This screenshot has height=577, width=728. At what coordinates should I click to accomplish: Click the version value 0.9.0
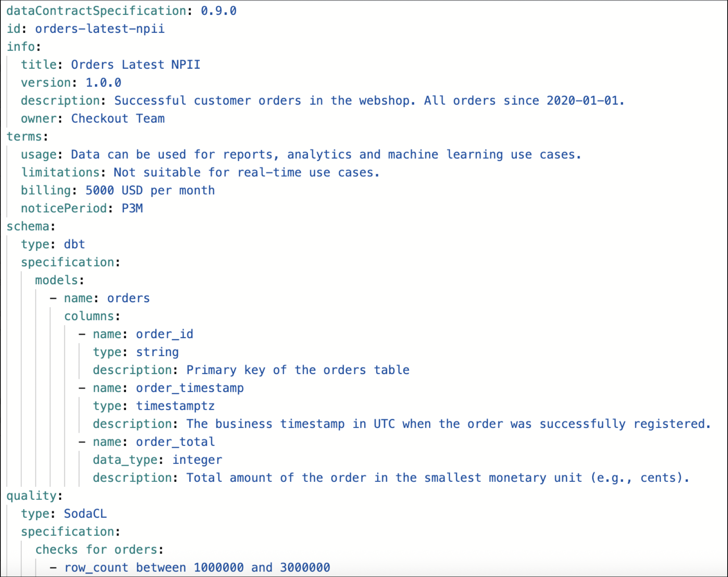tap(218, 11)
